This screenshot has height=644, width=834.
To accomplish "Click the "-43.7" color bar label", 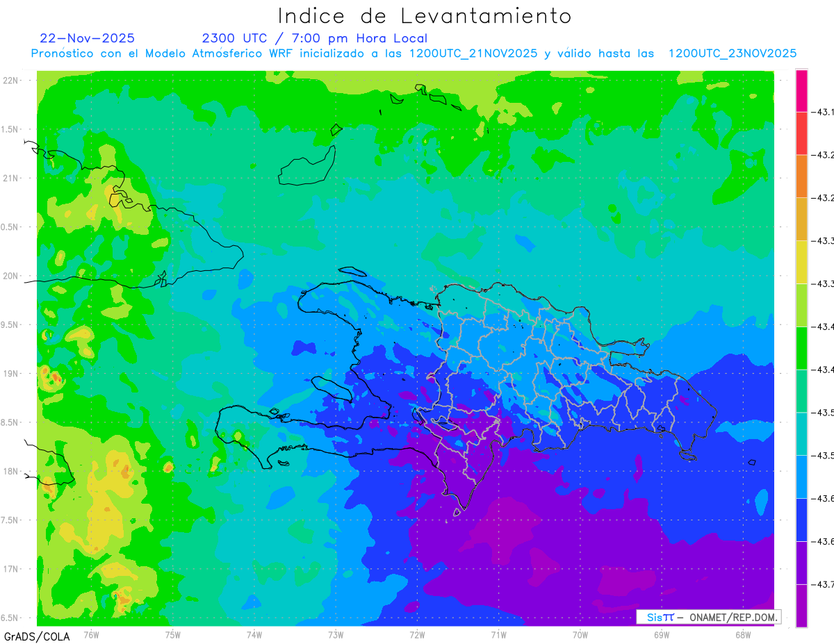I will click(x=824, y=584).
